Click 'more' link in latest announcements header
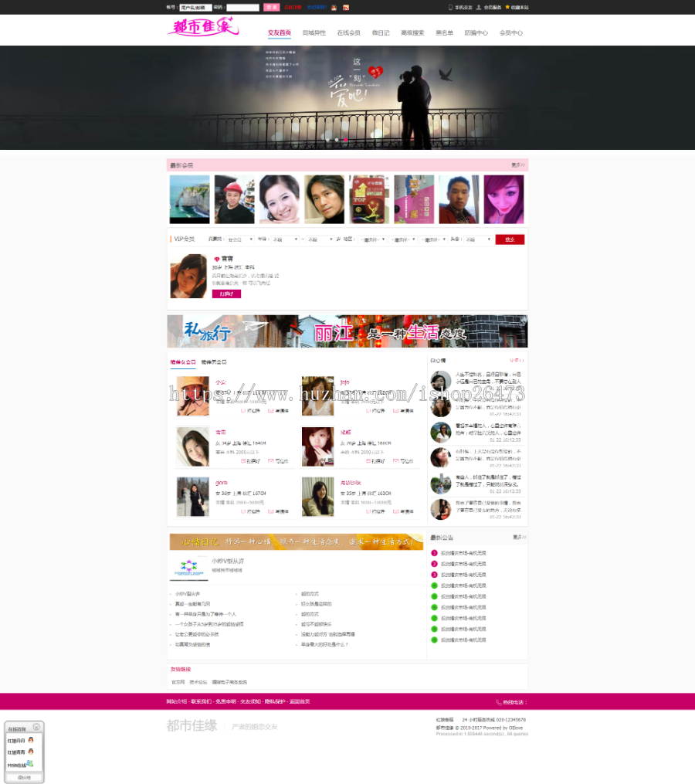This screenshot has height=784, width=695. click(520, 537)
